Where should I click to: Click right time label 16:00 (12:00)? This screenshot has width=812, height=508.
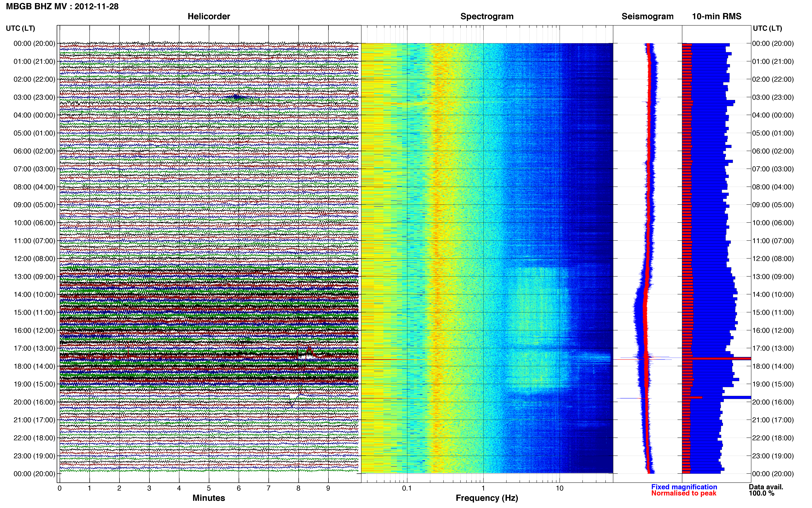(x=773, y=330)
